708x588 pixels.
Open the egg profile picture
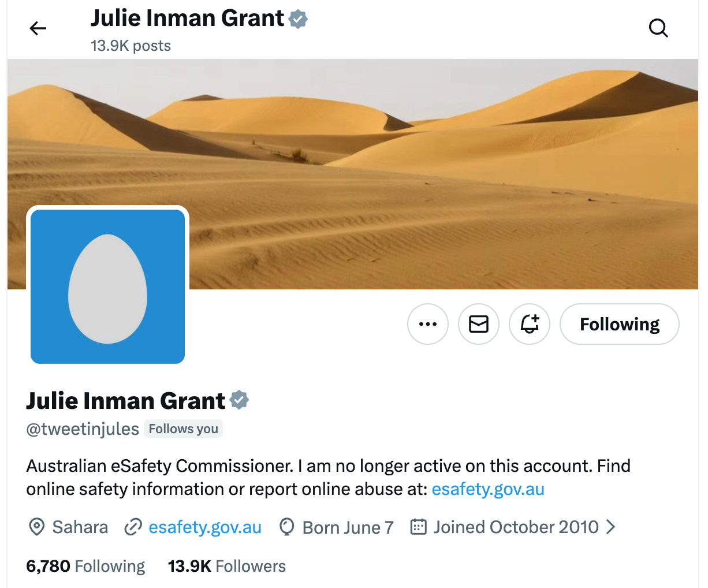(108, 287)
